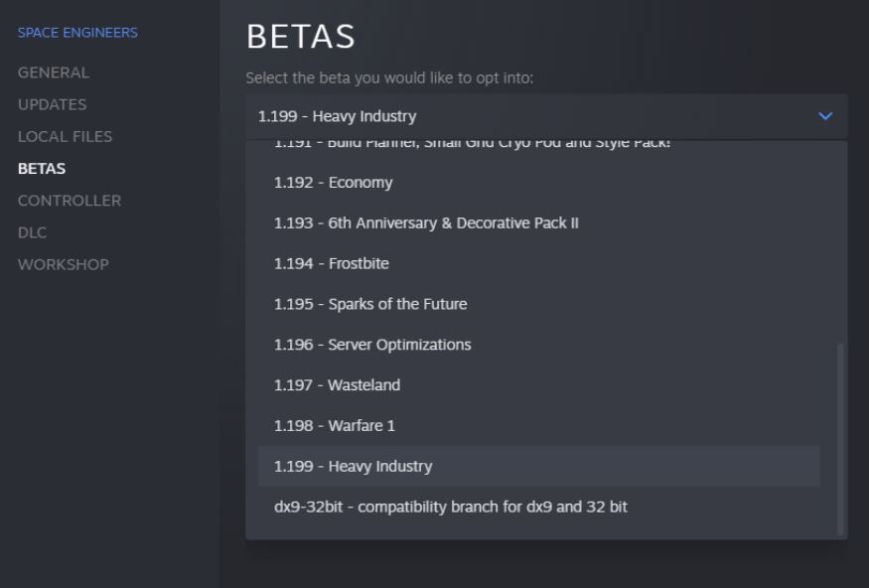
Task: Choose dx9-32bit compatibility branch option
Action: (x=451, y=508)
